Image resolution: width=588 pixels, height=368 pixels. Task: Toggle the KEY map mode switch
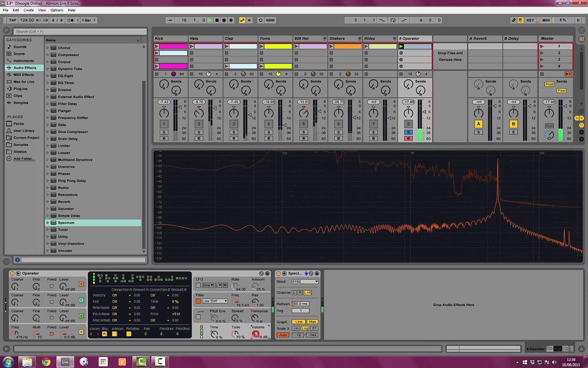(x=530, y=20)
